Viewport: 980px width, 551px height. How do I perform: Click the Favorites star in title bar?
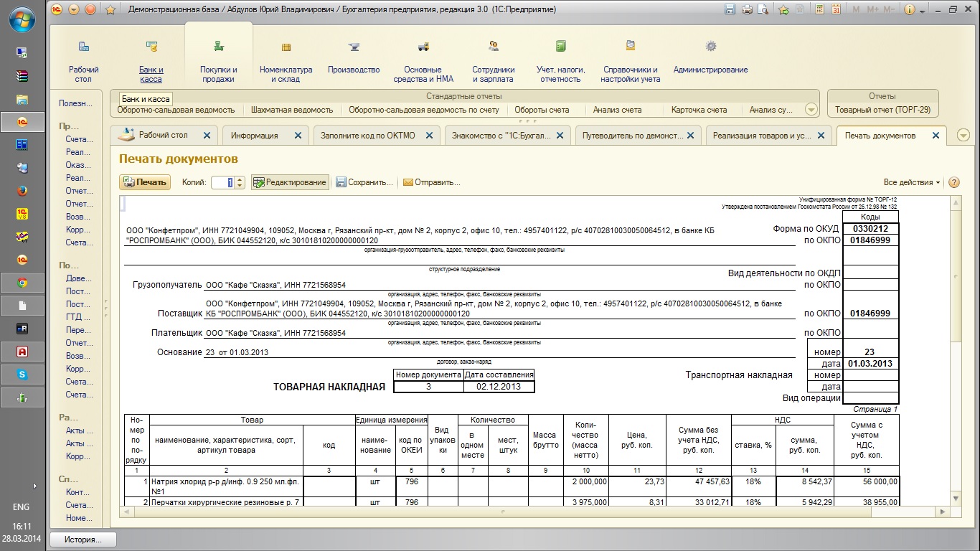pos(110,9)
